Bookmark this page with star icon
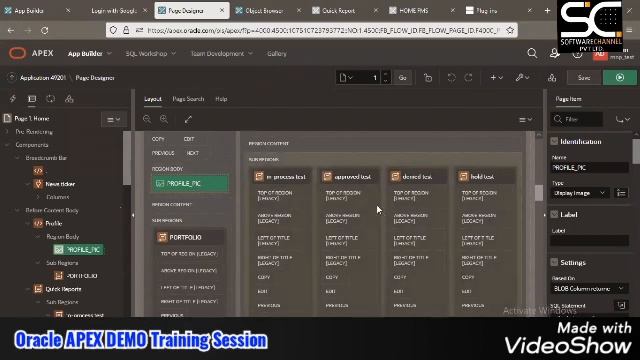This screenshot has width=640, height=360. [510, 30]
